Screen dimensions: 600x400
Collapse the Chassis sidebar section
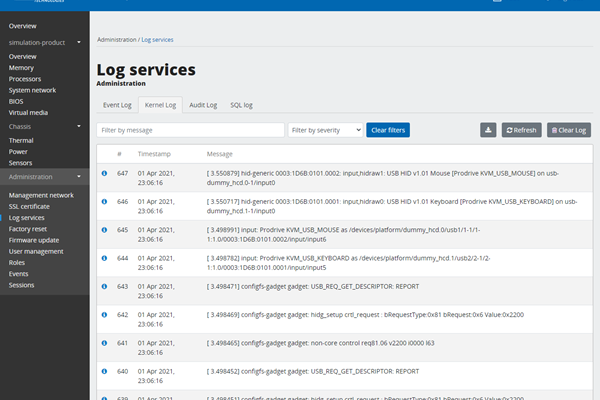(x=45, y=126)
